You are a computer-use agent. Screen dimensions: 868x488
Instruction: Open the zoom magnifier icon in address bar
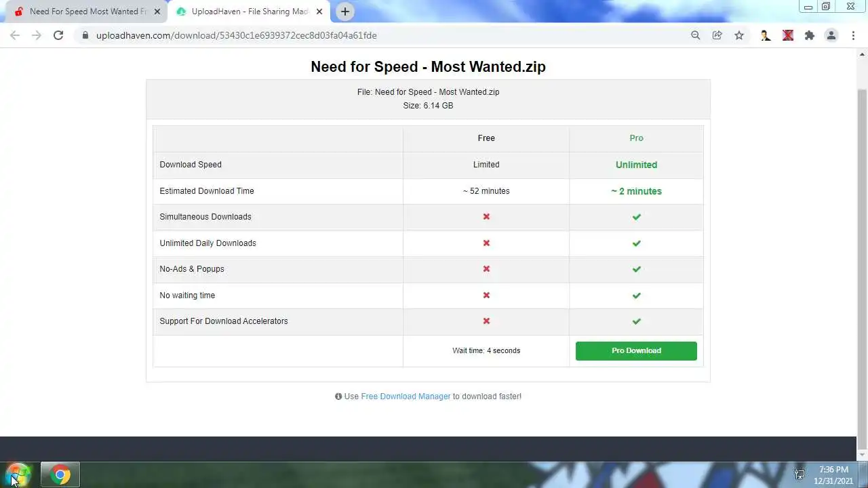coord(695,35)
